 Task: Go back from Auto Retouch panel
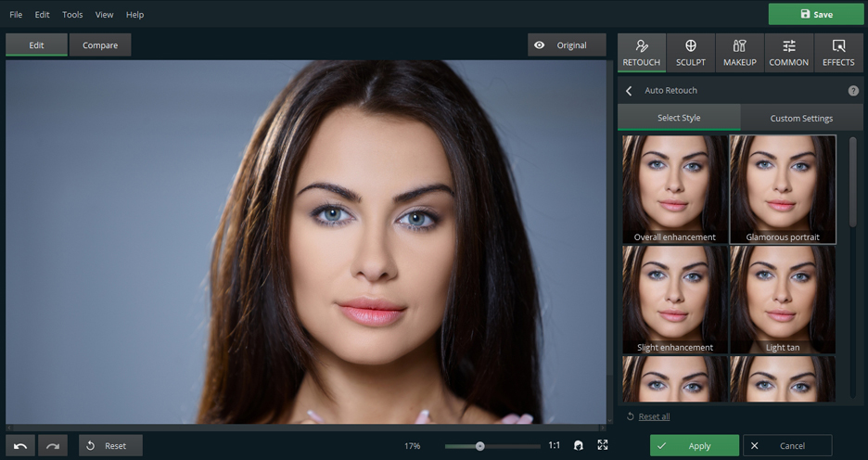[629, 91]
